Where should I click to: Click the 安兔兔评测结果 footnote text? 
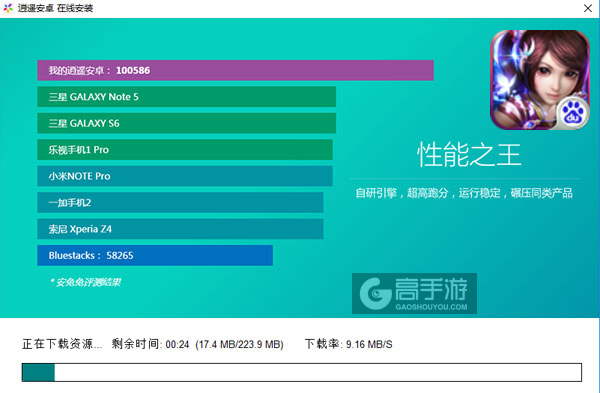[86, 282]
